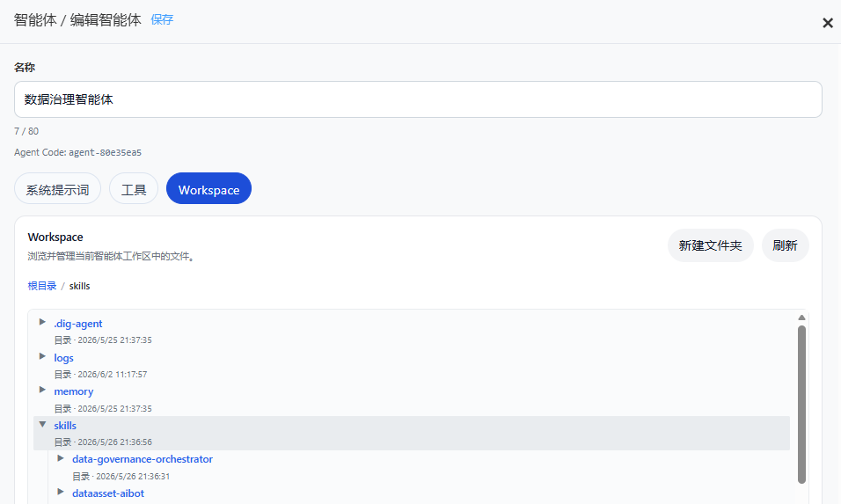Image resolution: width=841 pixels, height=504 pixels.
Task: Click the Workspace panel heading
Action: click(55, 237)
